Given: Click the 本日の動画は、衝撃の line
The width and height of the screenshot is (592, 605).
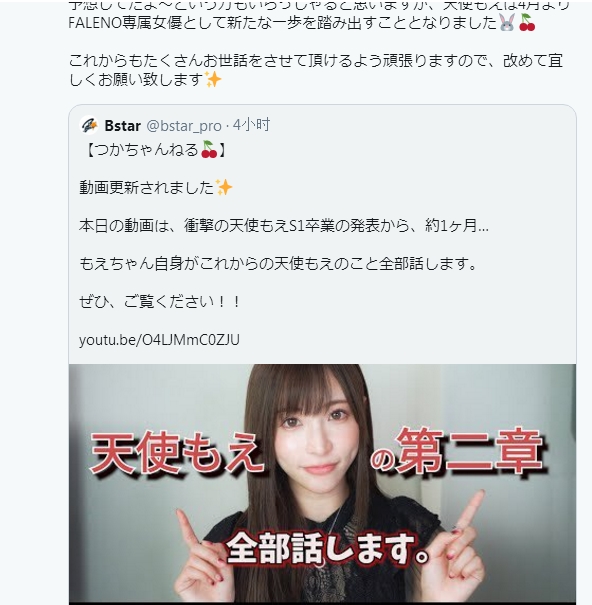Looking at the screenshot, I should pyautogui.click(x=284, y=226).
